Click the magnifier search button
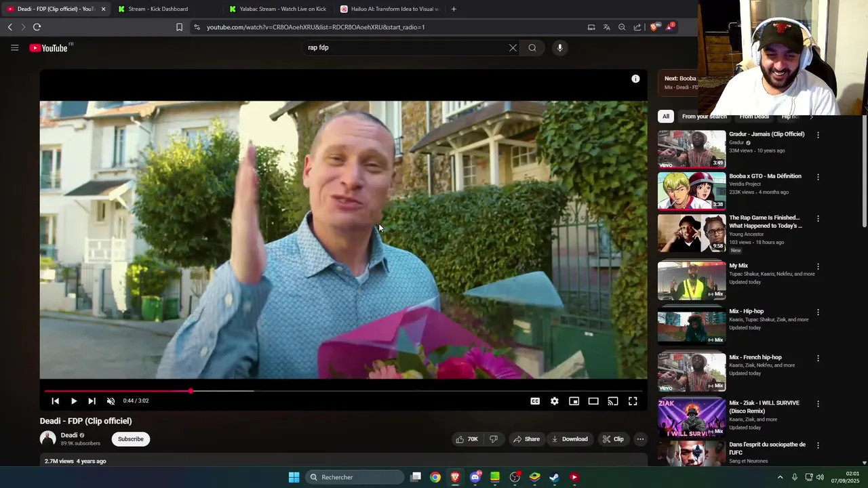 [532, 47]
